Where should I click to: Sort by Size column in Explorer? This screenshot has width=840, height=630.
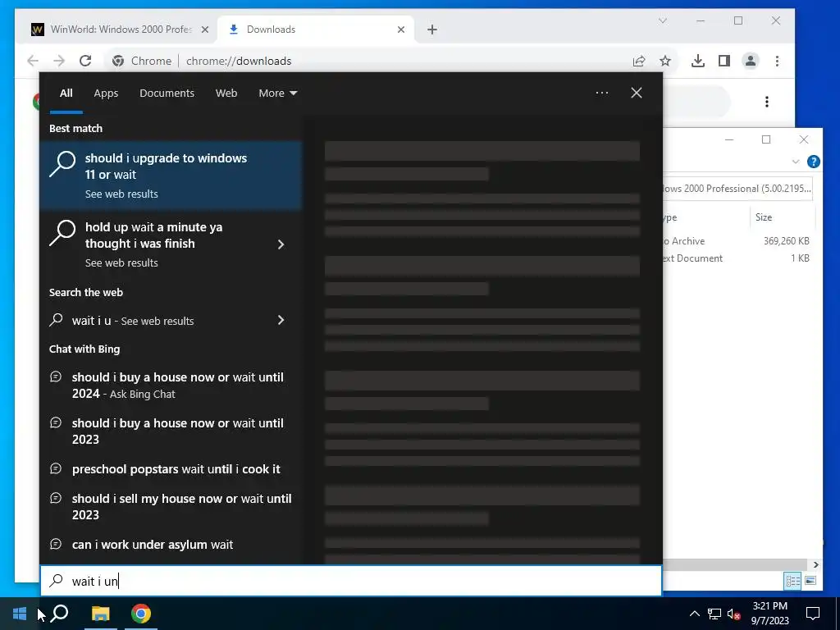(782, 217)
